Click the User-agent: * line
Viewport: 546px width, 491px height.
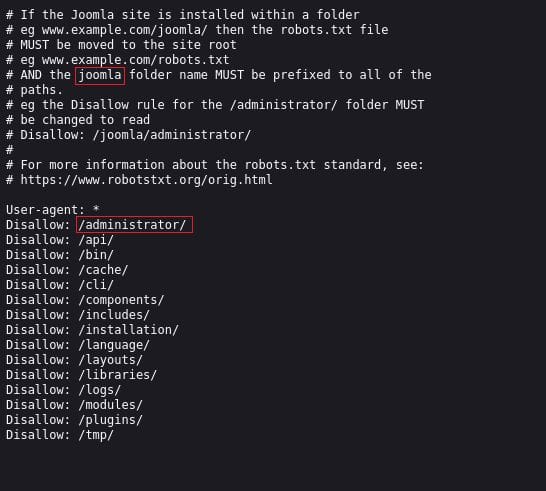[x=53, y=210]
